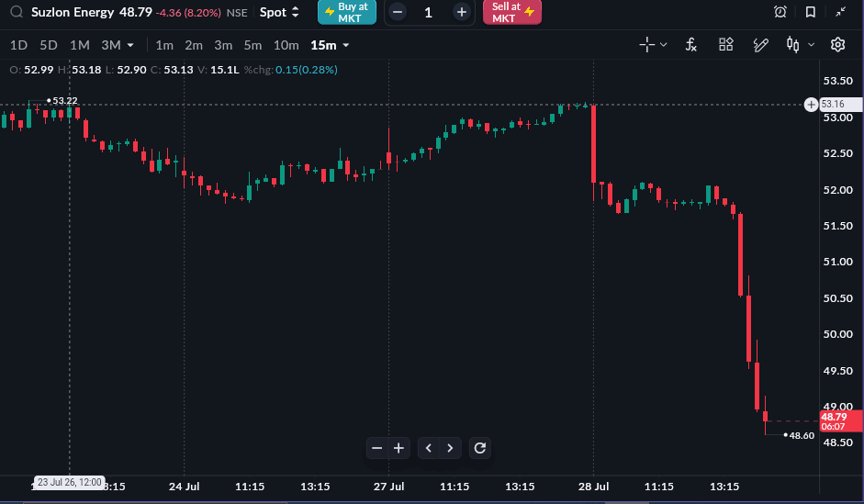
Task: Select the 1M range
Action: coord(79,45)
